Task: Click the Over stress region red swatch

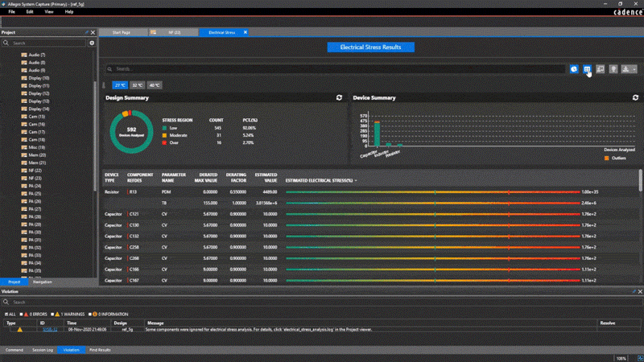Action: [x=165, y=143]
